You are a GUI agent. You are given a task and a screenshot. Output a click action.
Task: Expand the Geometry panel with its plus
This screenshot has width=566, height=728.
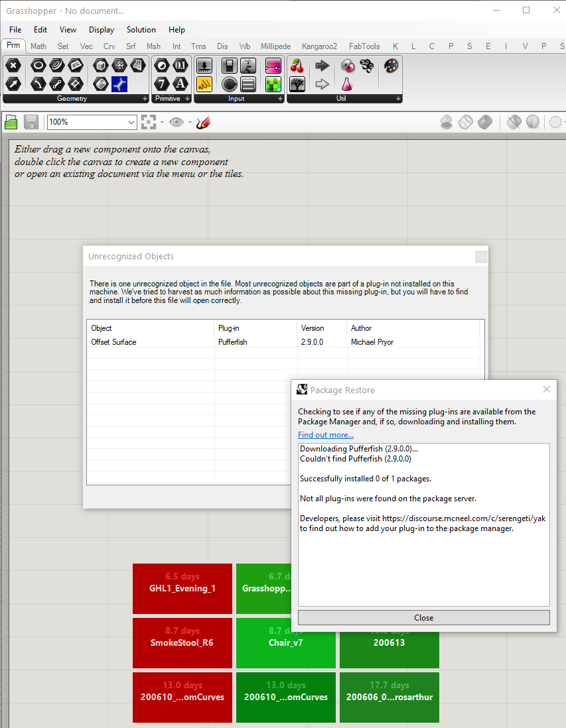tap(145, 99)
